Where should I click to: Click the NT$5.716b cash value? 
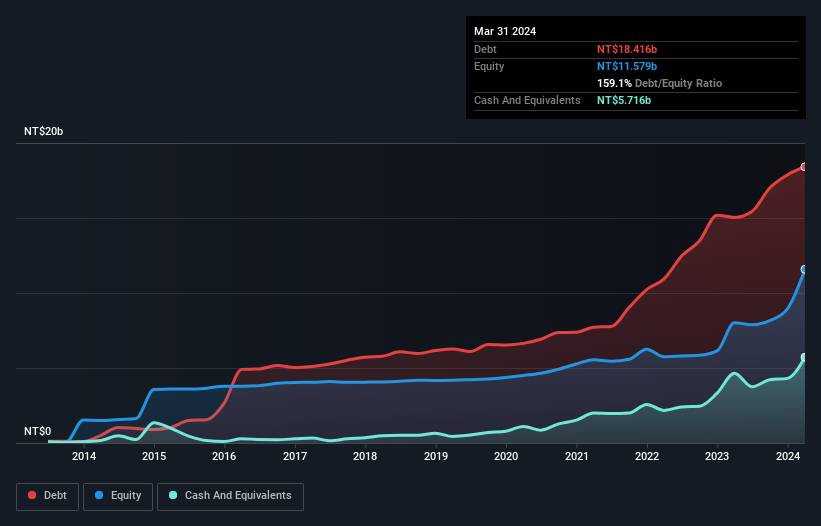pyautogui.click(x=624, y=100)
